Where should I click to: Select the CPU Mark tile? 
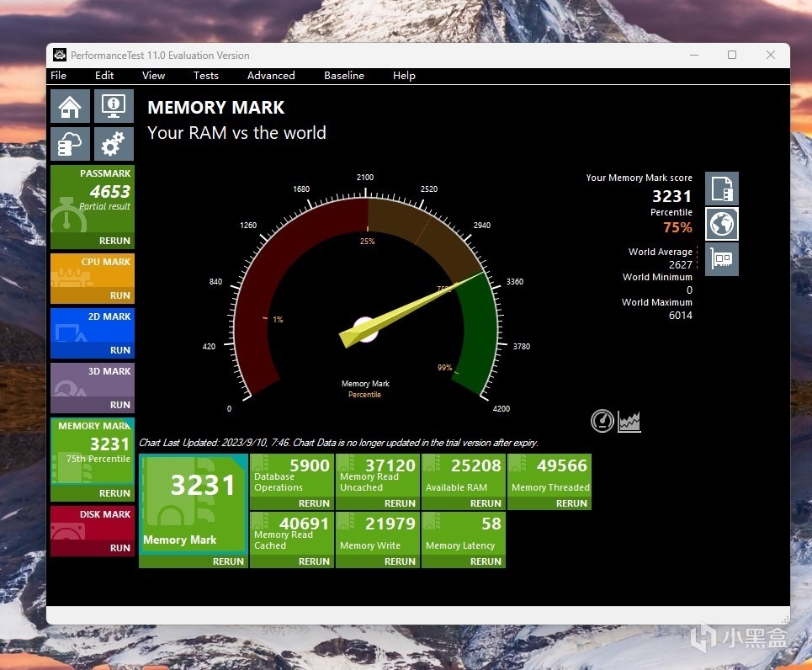[x=93, y=270]
